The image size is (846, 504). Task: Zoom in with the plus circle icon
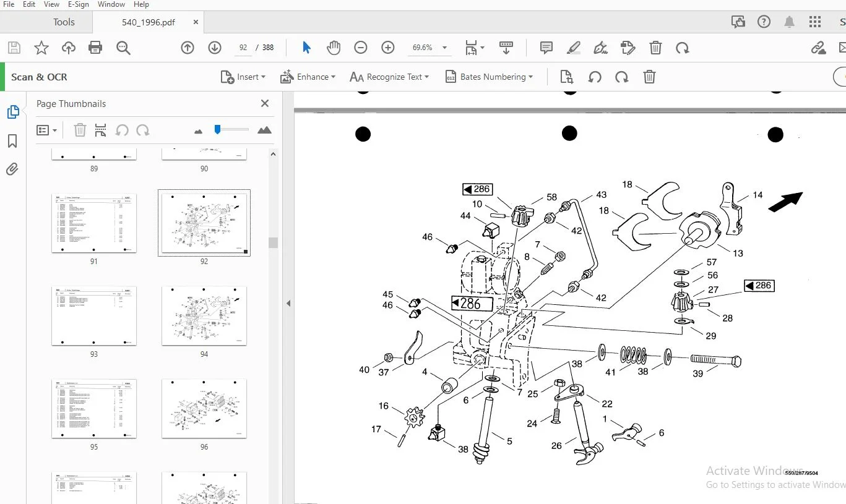click(388, 48)
